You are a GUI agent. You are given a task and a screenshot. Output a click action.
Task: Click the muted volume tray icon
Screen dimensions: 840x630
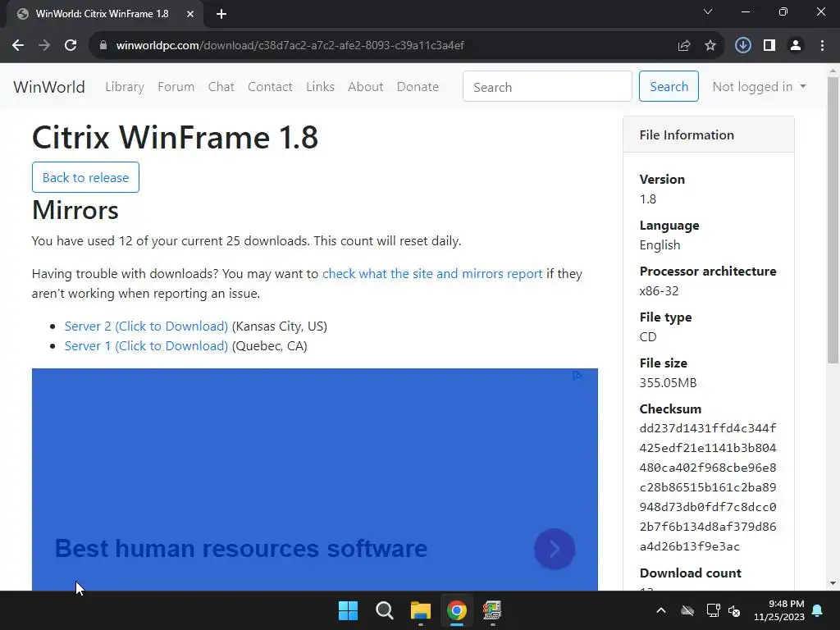pyautogui.click(x=734, y=610)
